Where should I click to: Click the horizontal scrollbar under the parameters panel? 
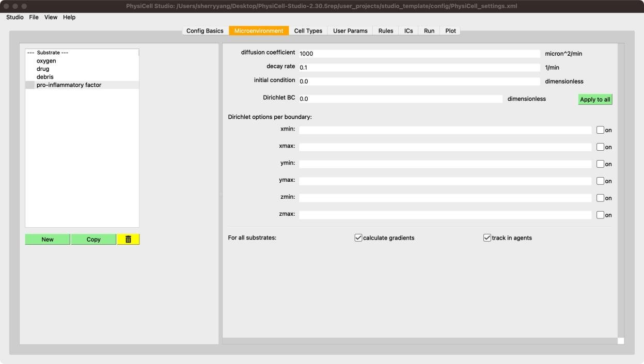click(x=419, y=341)
